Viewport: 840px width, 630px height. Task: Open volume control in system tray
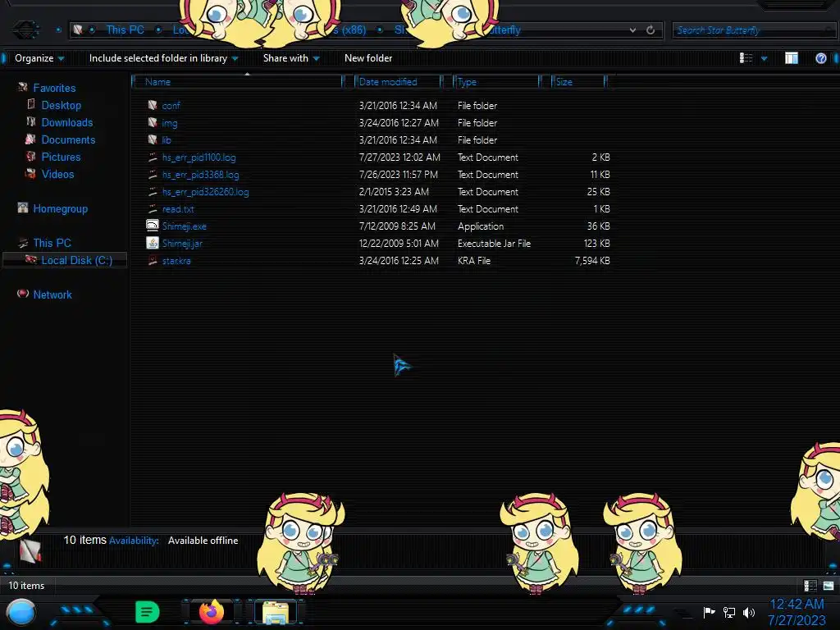point(749,612)
